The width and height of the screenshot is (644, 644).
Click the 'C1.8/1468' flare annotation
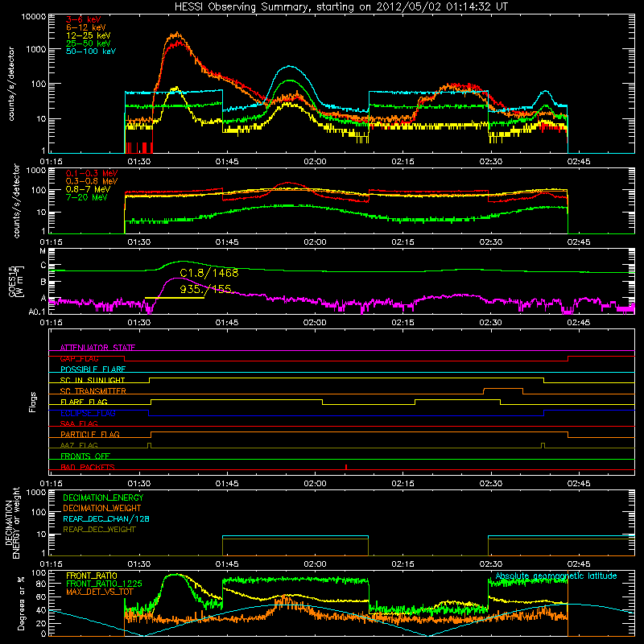tap(209, 273)
